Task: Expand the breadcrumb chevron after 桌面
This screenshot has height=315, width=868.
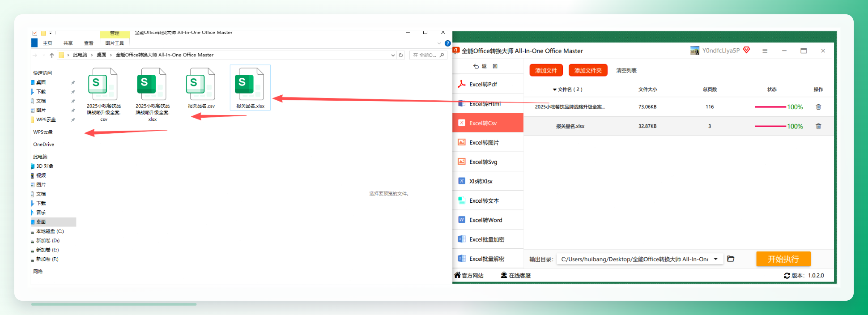Action: (x=111, y=55)
